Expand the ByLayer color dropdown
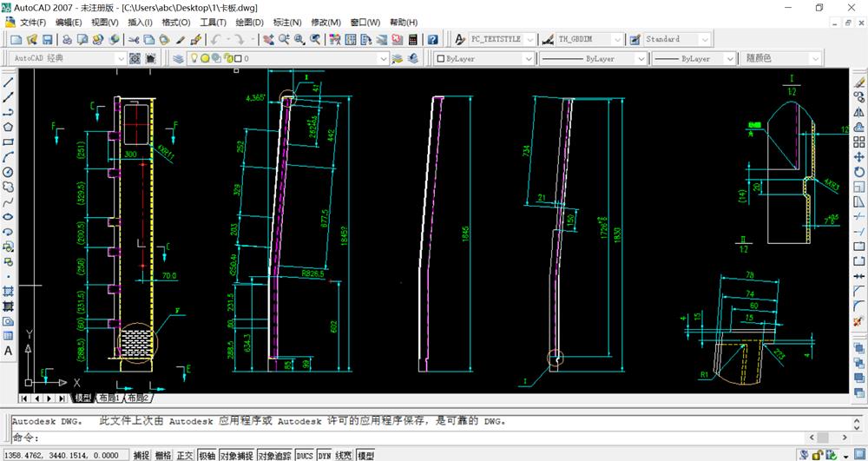 (x=528, y=59)
